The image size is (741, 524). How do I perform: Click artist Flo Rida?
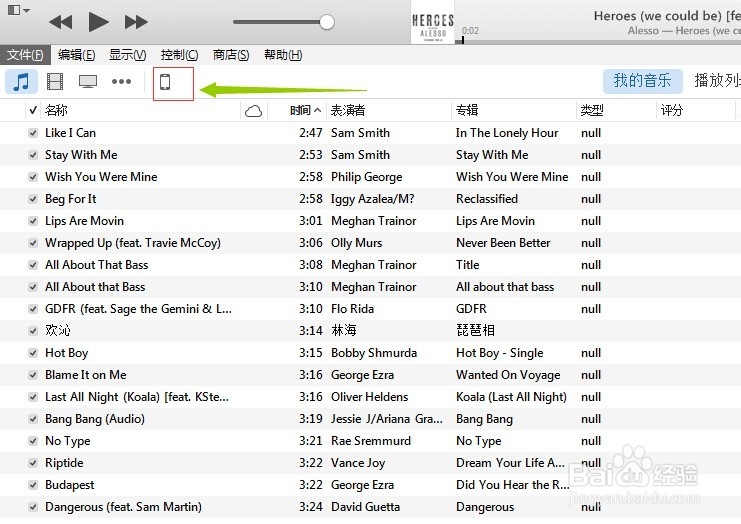click(353, 309)
